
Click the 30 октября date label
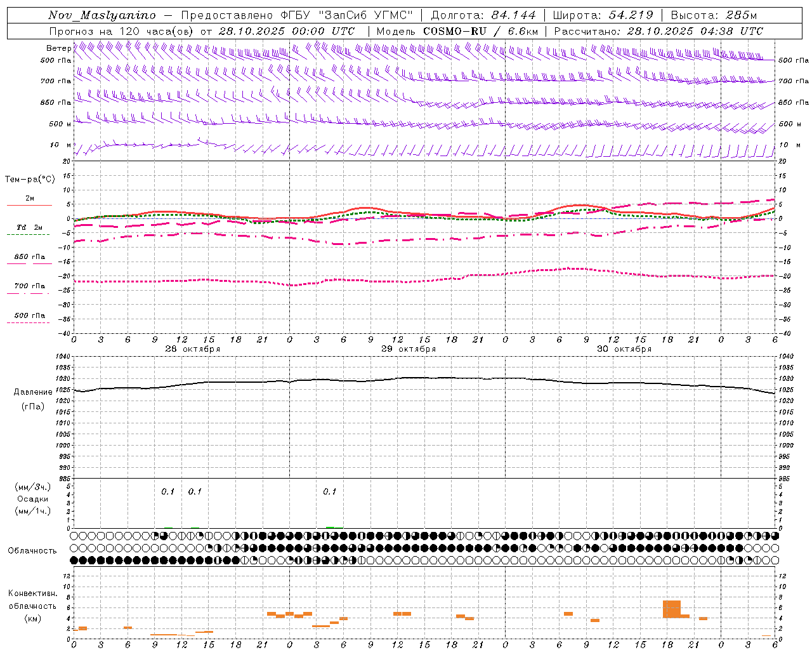[624, 349]
